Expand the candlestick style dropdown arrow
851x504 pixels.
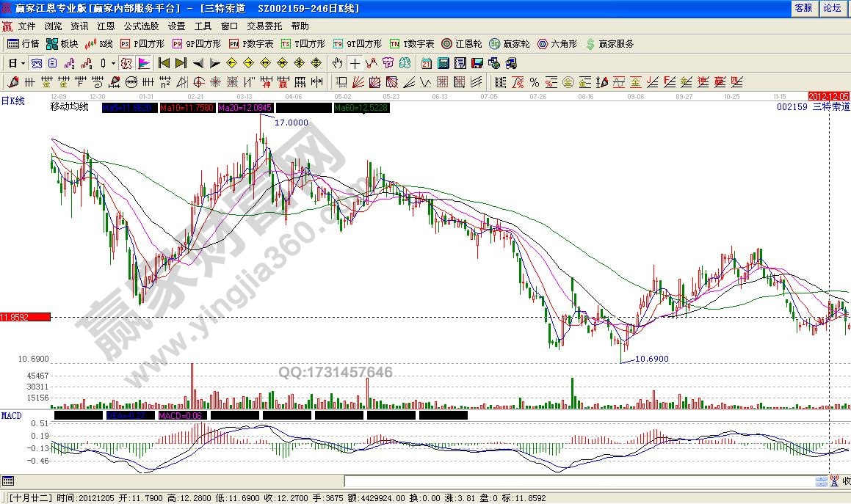point(113,63)
